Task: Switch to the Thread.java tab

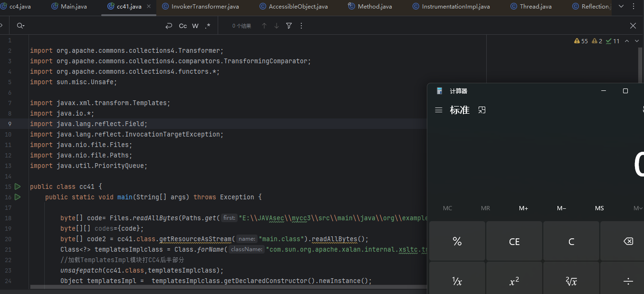Action: click(x=531, y=7)
